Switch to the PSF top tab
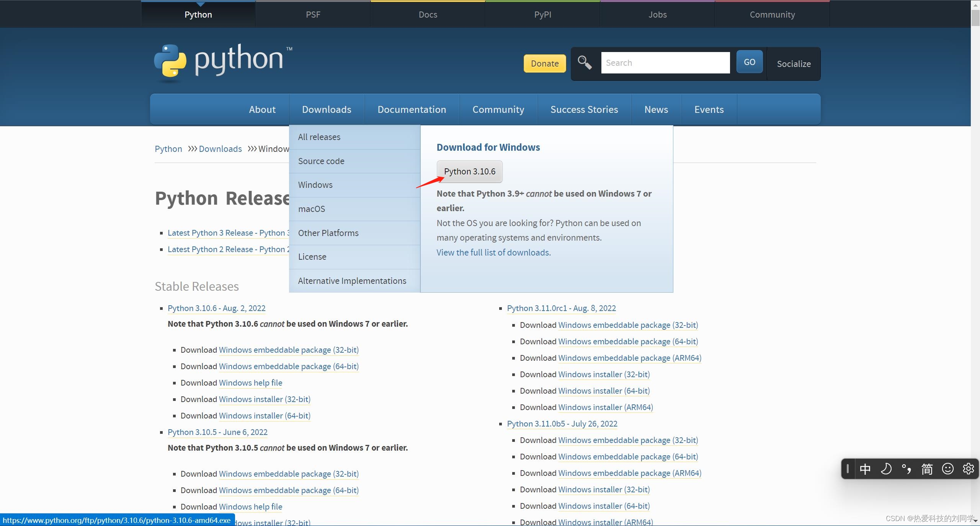The width and height of the screenshot is (980, 526). pos(313,15)
